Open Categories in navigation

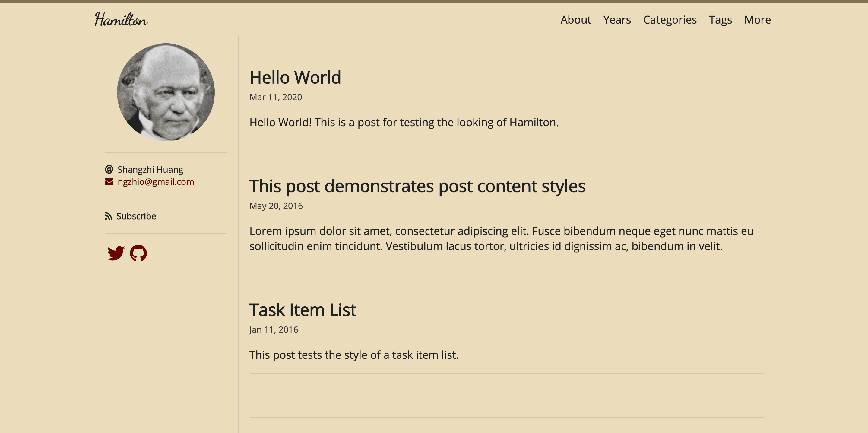[x=670, y=20]
